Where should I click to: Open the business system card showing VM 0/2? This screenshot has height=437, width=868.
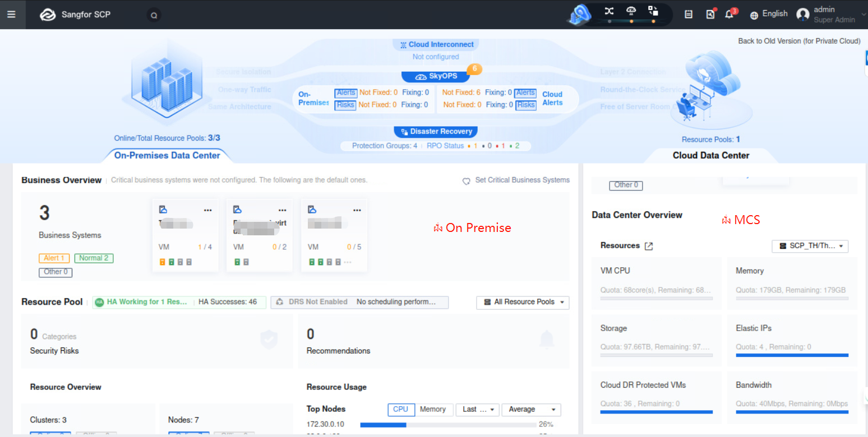tap(260, 235)
